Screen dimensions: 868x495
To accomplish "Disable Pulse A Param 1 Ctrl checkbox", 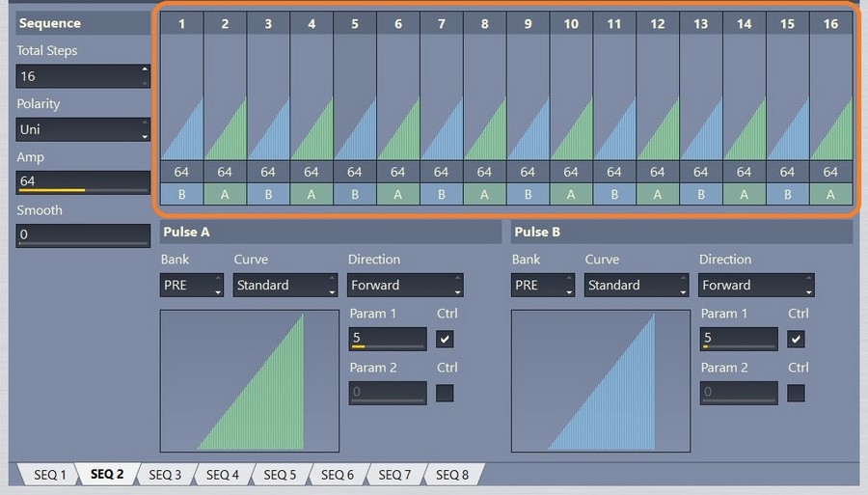I will tap(445, 339).
